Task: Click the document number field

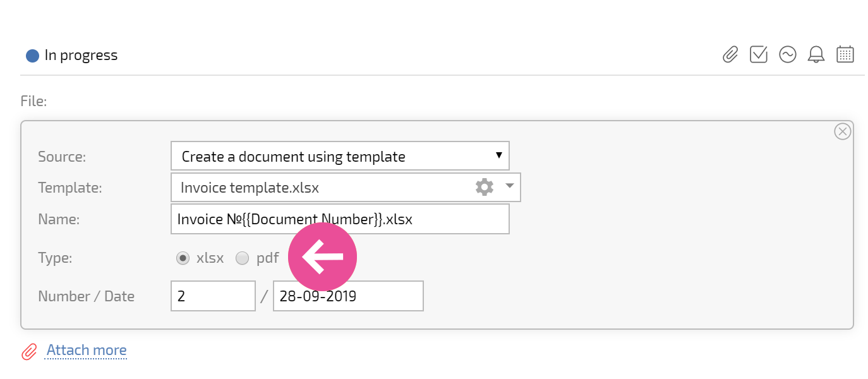Action: tap(213, 296)
